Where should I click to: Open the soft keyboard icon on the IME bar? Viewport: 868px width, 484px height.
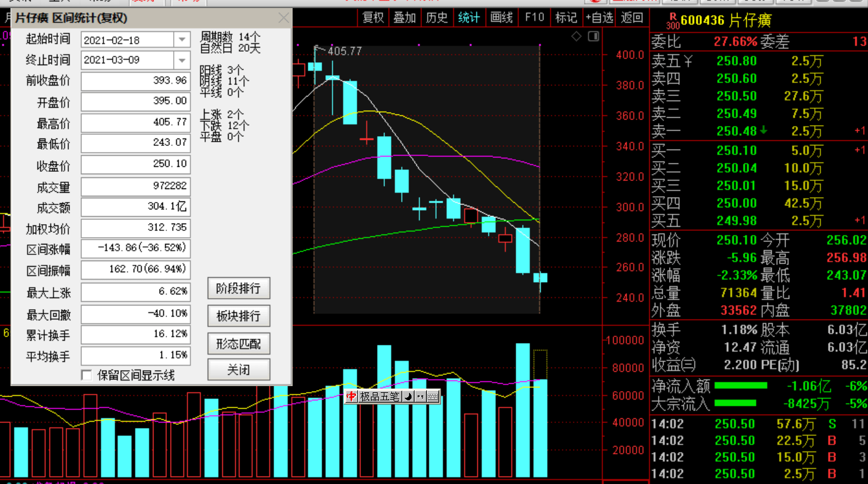point(432,397)
